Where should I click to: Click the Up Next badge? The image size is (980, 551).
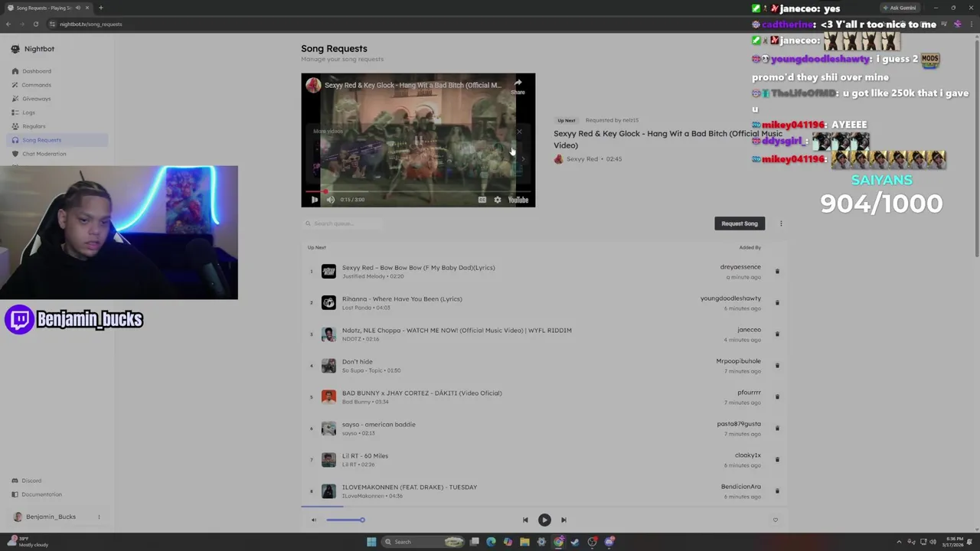coord(566,120)
